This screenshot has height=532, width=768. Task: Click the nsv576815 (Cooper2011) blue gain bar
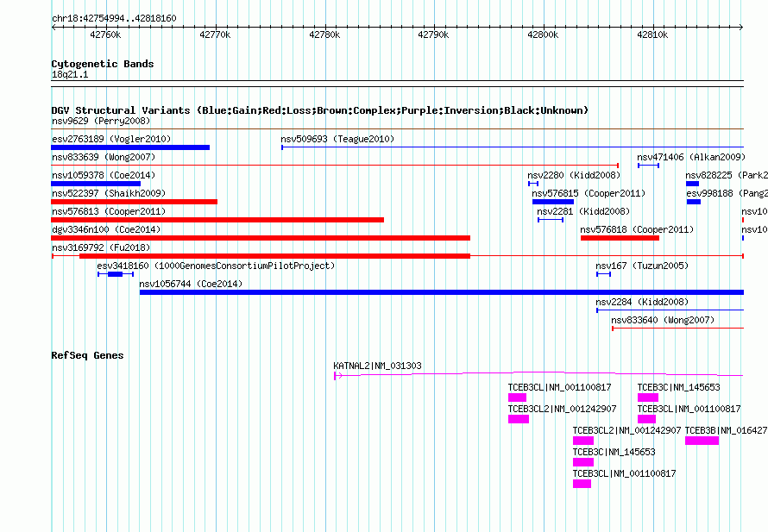coord(553,202)
